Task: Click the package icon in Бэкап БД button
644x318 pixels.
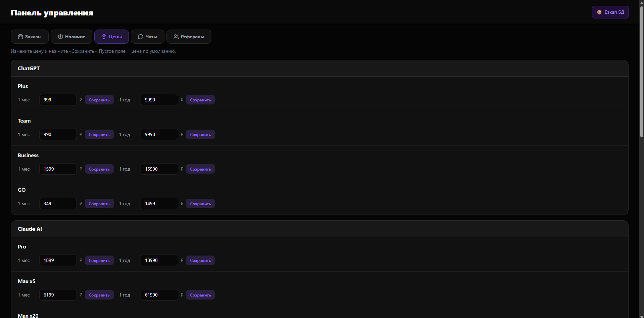Action: 599,12
